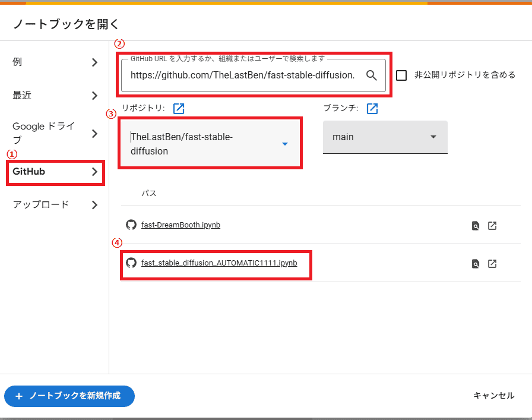Click ノートブックを新規作成 button
This screenshot has width=532, height=420.
(x=69, y=396)
